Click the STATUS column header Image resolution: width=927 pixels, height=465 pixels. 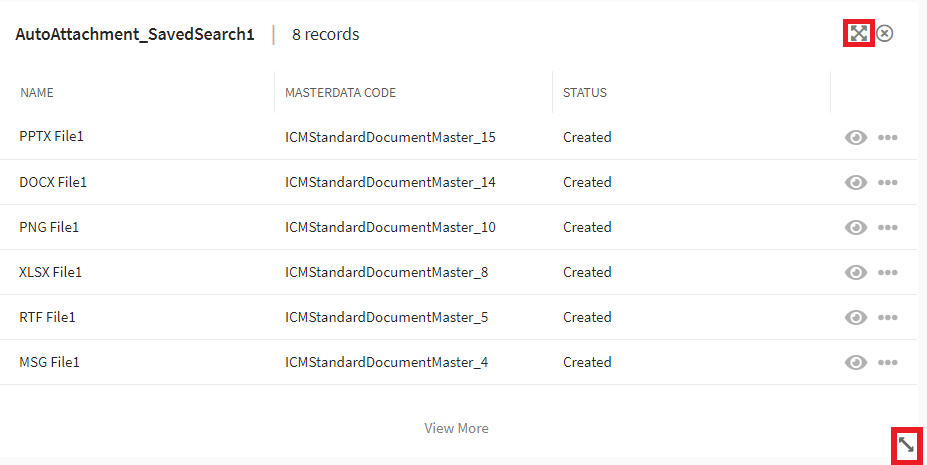pos(585,93)
